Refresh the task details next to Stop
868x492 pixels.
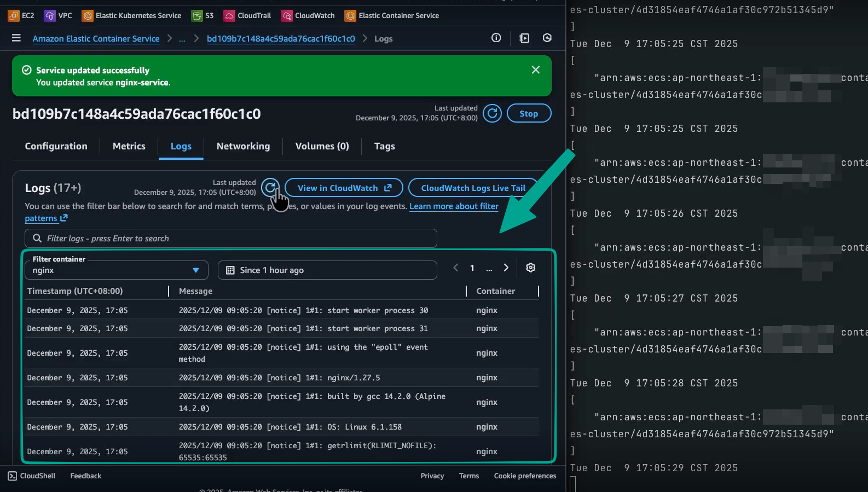(x=492, y=113)
